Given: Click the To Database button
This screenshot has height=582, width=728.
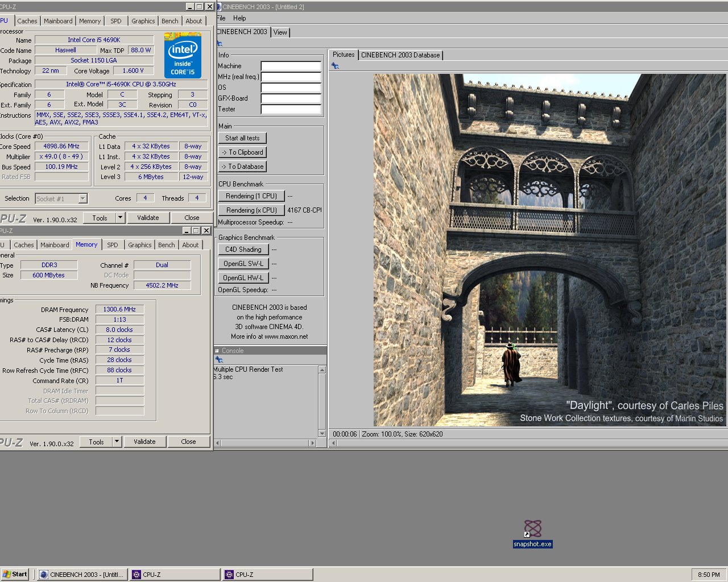Looking at the screenshot, I should (x=242, y=167).
